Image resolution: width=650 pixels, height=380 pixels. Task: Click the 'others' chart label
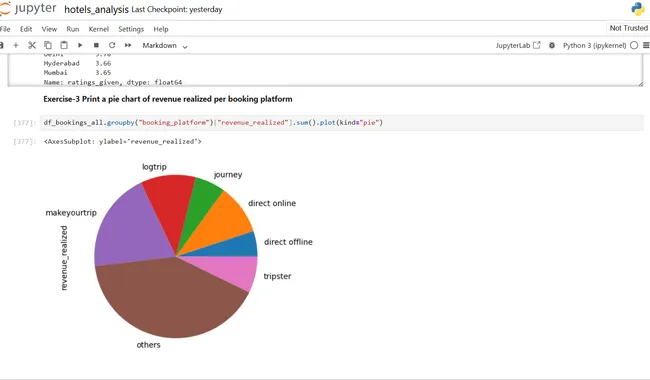(148, 345)
